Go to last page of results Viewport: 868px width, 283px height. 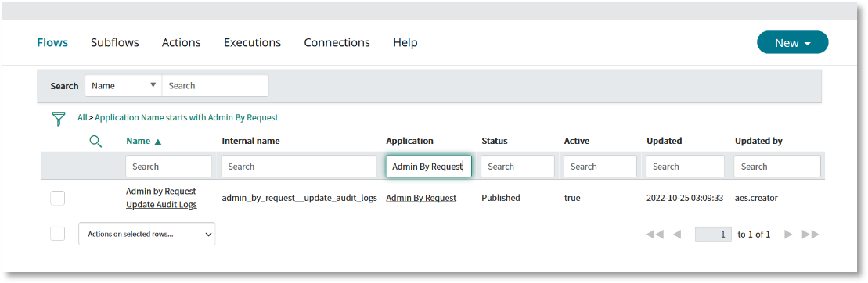pos(810,235)
